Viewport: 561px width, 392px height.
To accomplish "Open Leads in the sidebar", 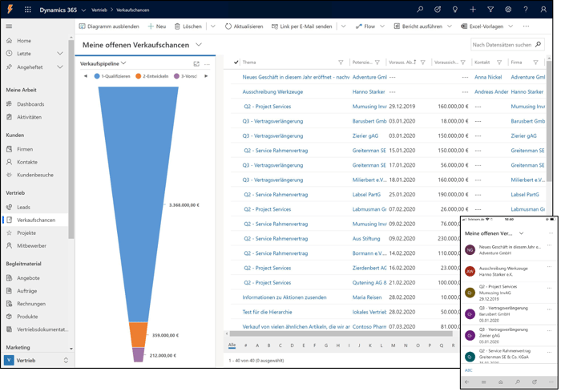I will pos(23,208).
